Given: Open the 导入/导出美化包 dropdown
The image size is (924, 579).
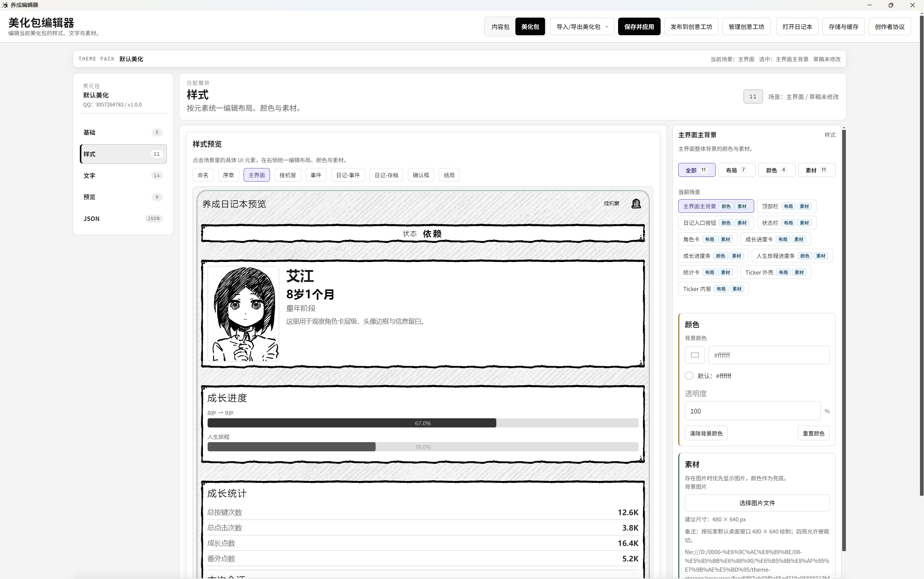Looking at the screenshot, I should [x=582, y=27].
